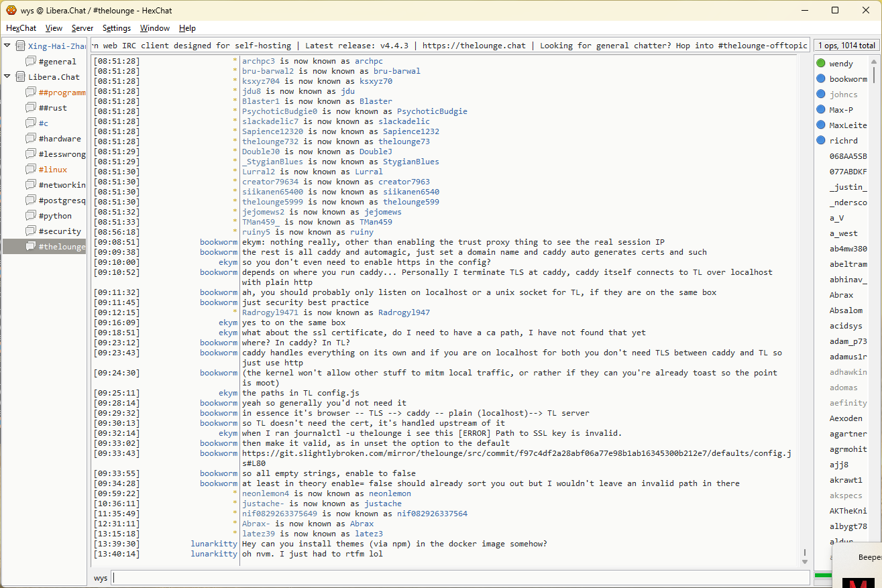Select the #security channel
The image size is (882, 588).
(x=59, y=231)
